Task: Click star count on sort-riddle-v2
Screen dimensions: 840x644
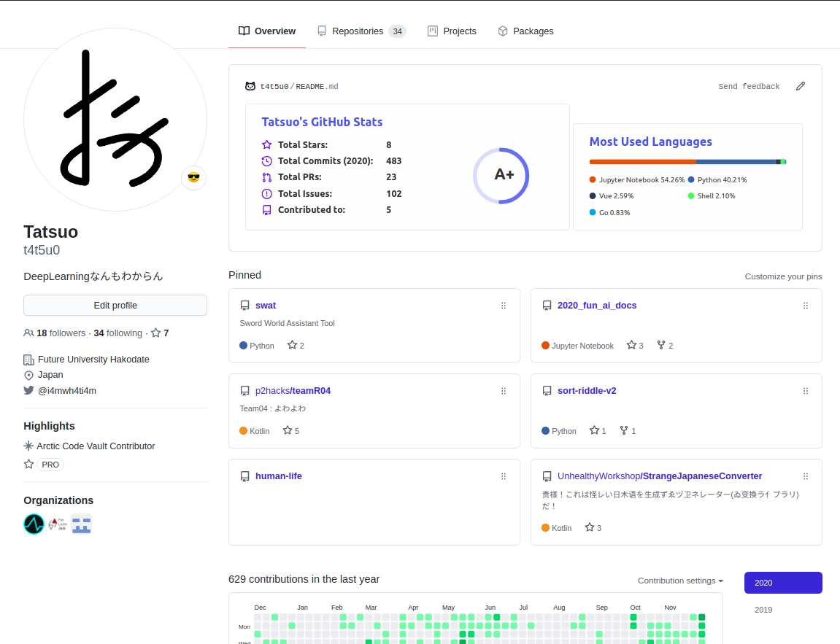Action: pos(598,430)
